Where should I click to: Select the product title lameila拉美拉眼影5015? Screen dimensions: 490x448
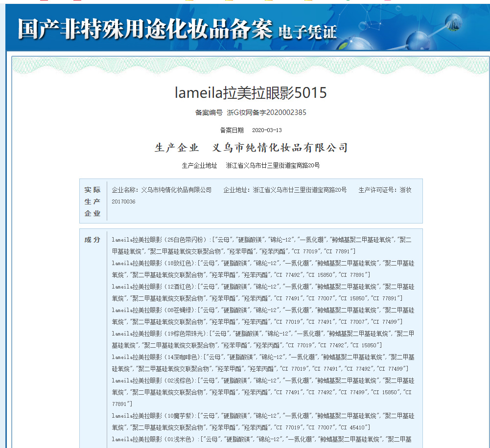click(251, 93)
